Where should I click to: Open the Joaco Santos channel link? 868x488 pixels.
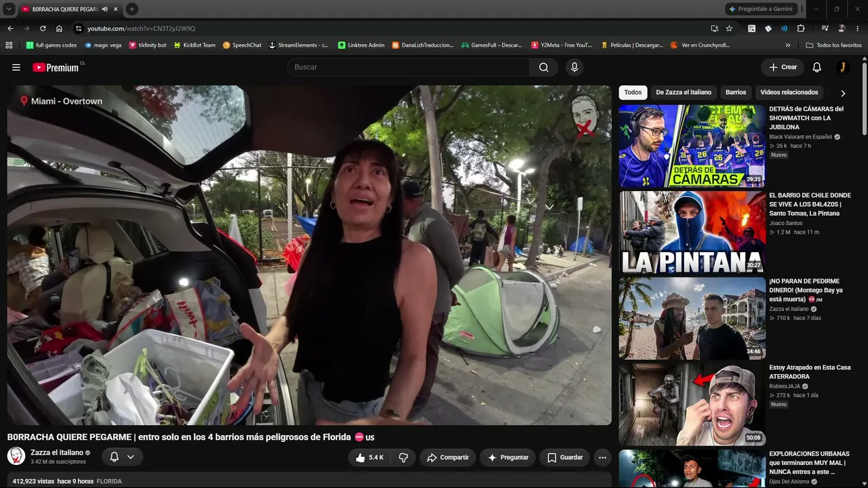785,223
